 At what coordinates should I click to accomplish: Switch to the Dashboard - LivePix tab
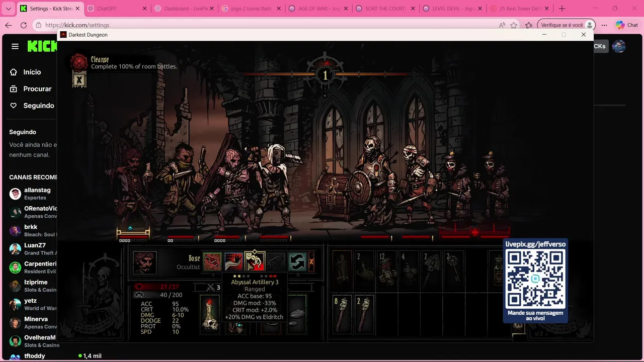tap(183, 9)
